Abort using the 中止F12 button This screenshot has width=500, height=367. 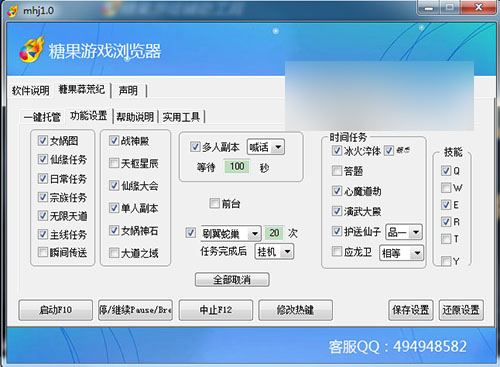point(216,310)
